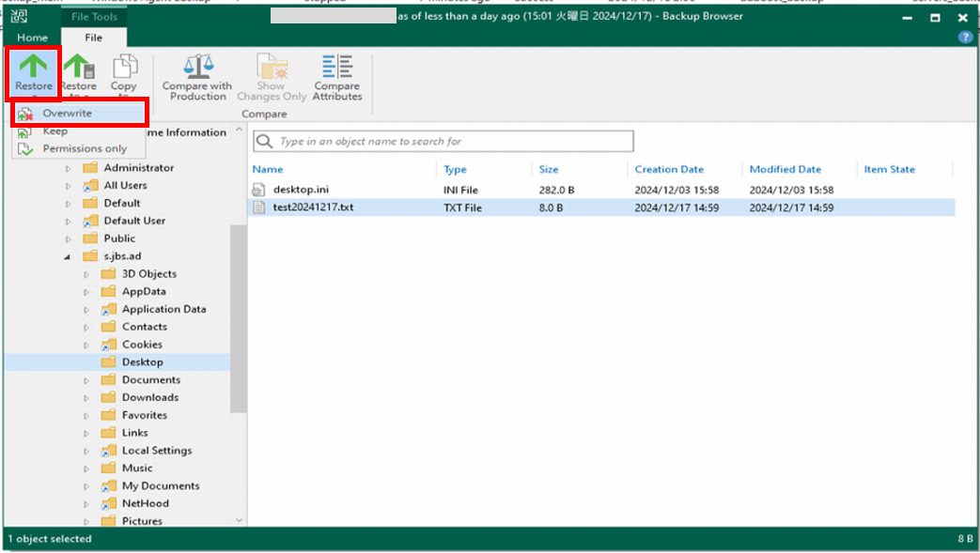Choose Overwrite from the Restore menu

[x=80, y=113]
